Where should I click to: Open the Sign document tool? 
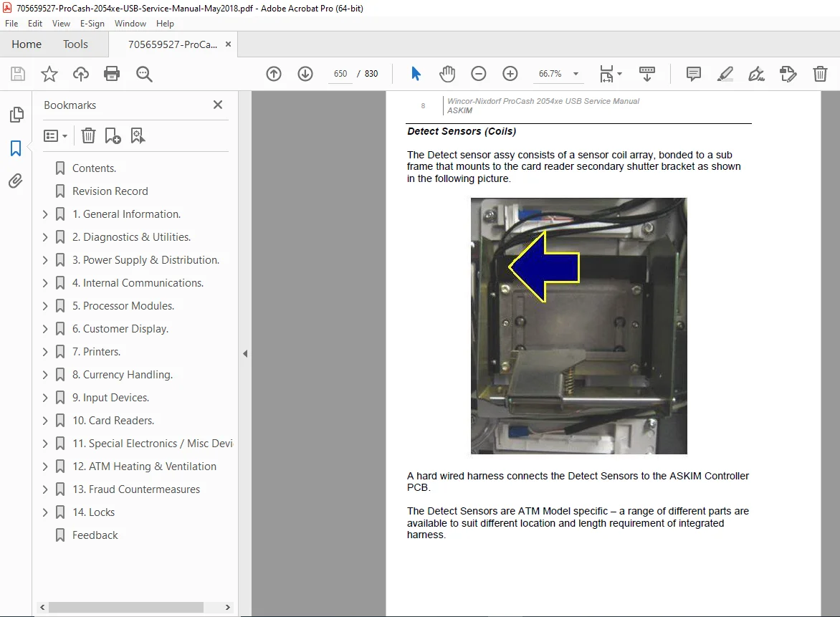pyautogui.click(x=756, y=74)
